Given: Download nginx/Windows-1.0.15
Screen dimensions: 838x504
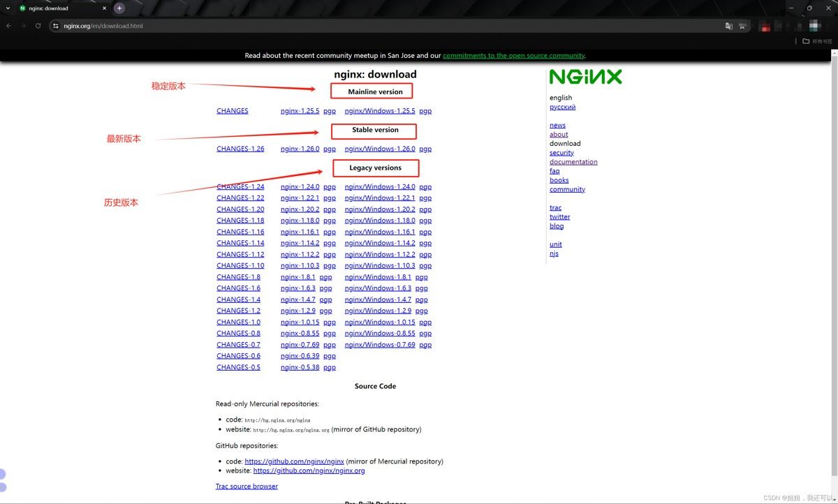Looking at the screenshot, I should point(380,322).
